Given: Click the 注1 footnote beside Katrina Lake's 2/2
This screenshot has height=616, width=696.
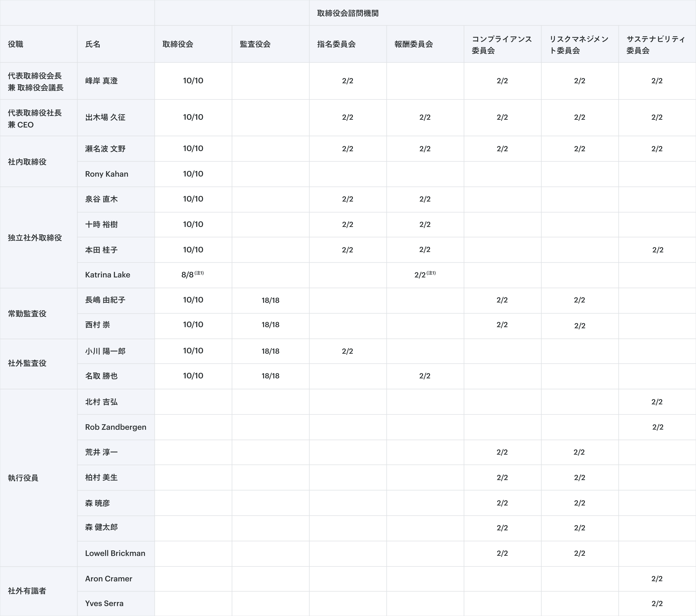Looking at the screenshot, I should [x=431, y=273].
